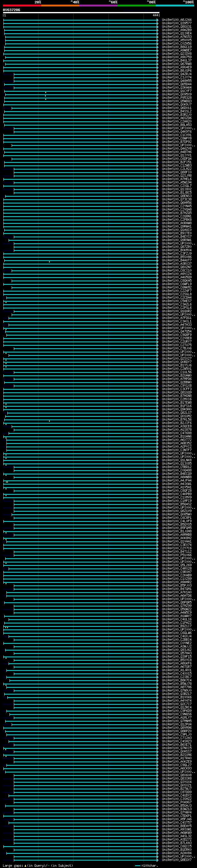Click the white query sequence bar
This screenshot has height=868, width=197.
pyautogui.click(x=81, y=13)
